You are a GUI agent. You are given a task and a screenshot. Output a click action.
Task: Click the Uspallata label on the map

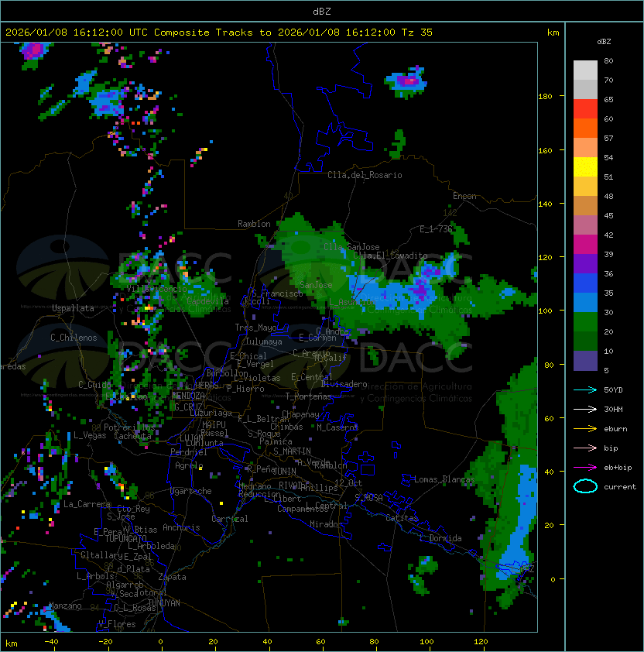[73, 308]
